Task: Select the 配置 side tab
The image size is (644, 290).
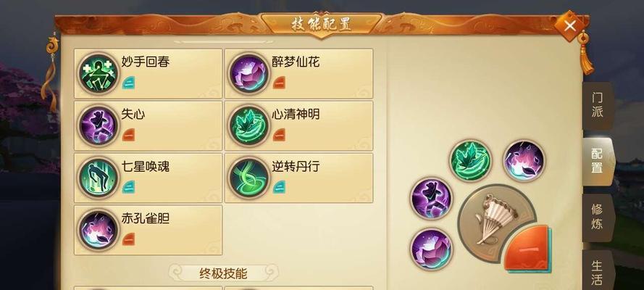Action: point(598,161)
